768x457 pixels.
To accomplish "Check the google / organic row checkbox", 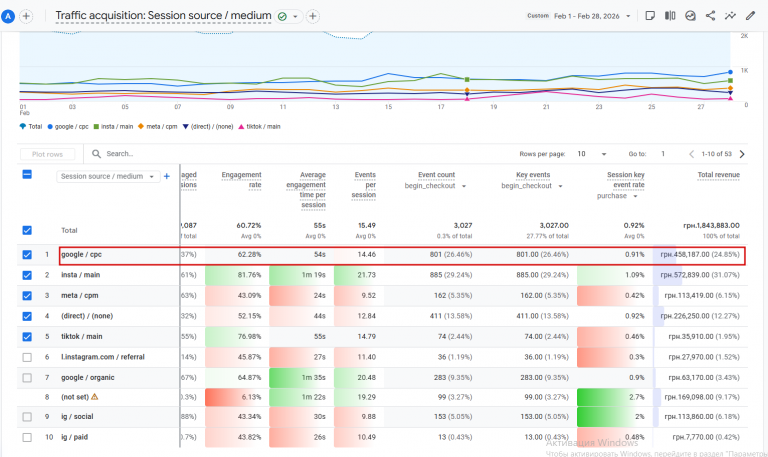I will [27, 378].
